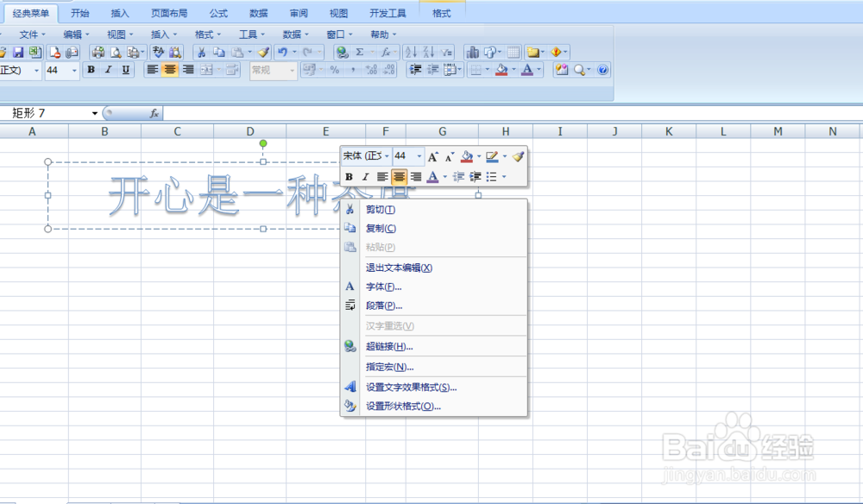Expand the 常规 number format dropdown
The width and height of the screenshot is (863, 504).
tap(293, 71)
